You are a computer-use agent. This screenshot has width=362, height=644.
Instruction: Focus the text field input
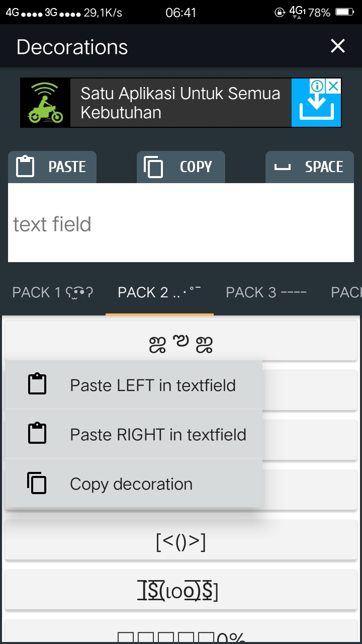[181, 224]
